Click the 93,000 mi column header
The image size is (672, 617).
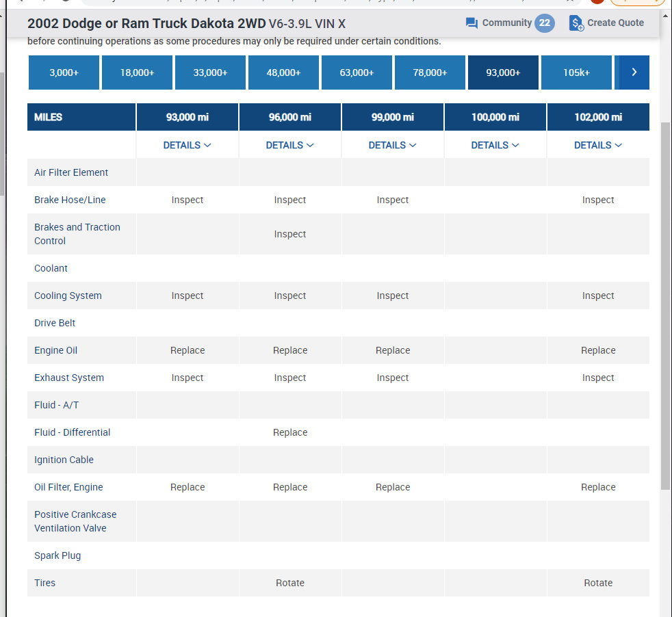click(188, 117)
